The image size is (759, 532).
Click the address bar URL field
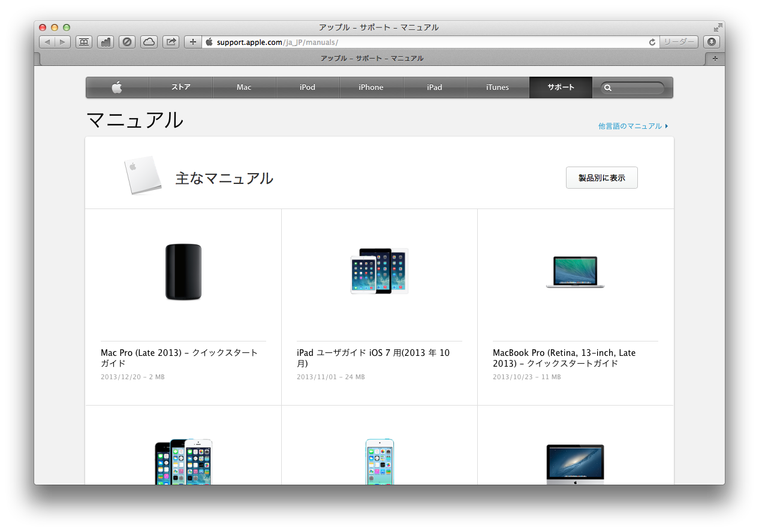coord(430,42)
